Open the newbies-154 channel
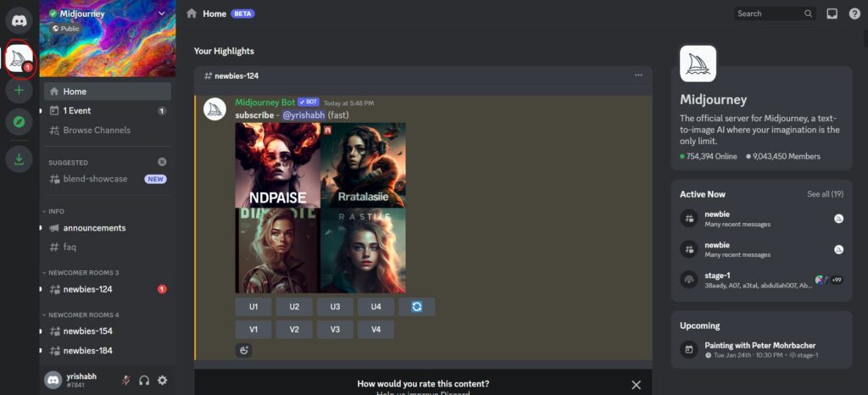868x395 pixels. click(x=108, y=331)
